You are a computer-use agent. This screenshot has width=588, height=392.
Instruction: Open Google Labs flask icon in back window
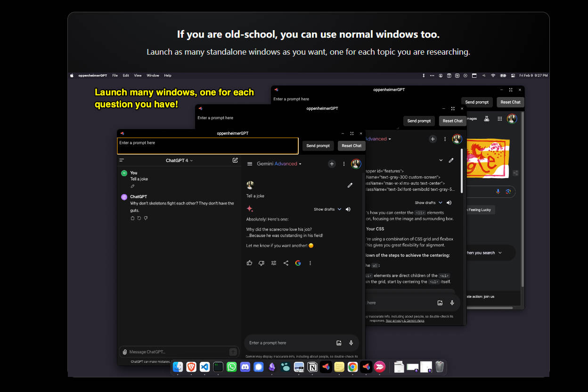487,119
